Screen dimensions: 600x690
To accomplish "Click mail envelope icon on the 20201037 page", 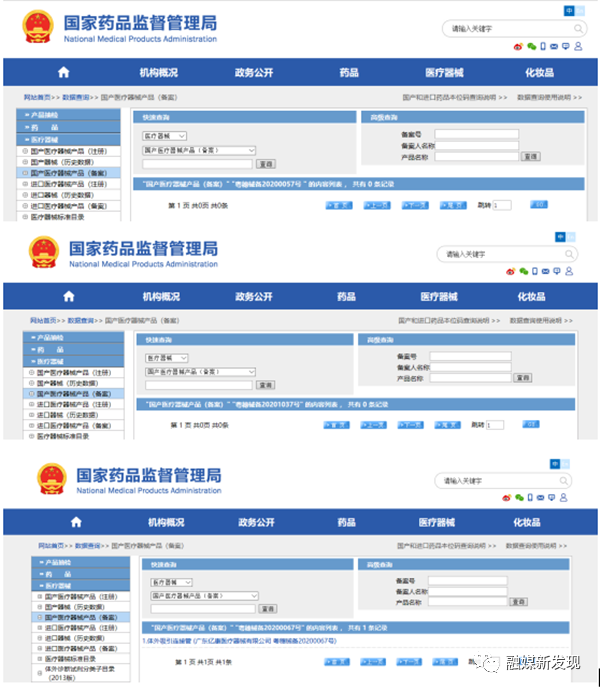I will pos(546,272).
